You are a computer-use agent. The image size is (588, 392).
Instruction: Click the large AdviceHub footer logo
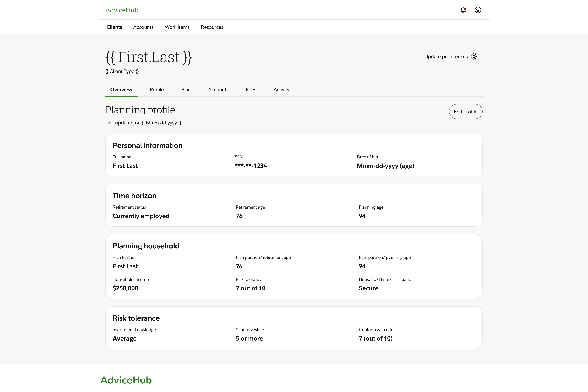click(126, 380)
